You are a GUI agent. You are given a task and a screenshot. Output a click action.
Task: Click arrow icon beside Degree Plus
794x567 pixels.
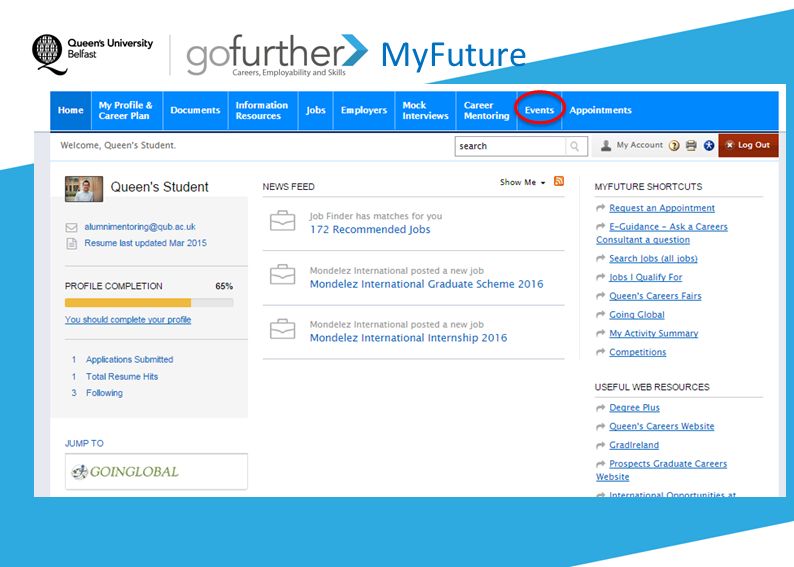(601, 408)
